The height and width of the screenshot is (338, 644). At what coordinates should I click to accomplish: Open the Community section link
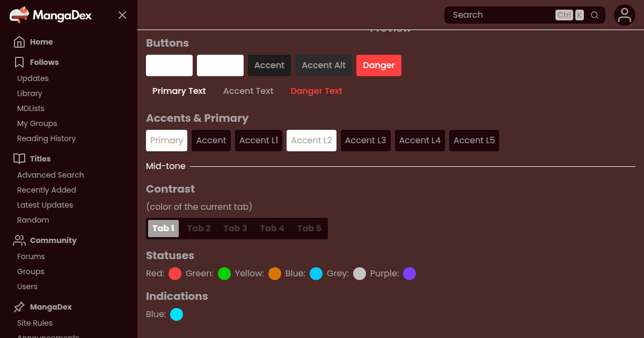point(53,240)
